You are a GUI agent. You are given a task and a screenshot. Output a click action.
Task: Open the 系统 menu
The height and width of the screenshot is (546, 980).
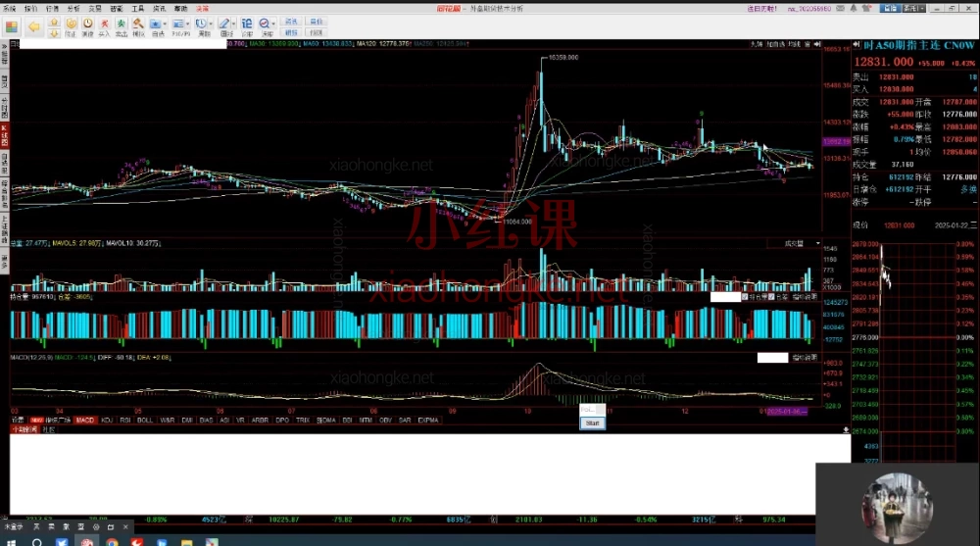[10, 9]
